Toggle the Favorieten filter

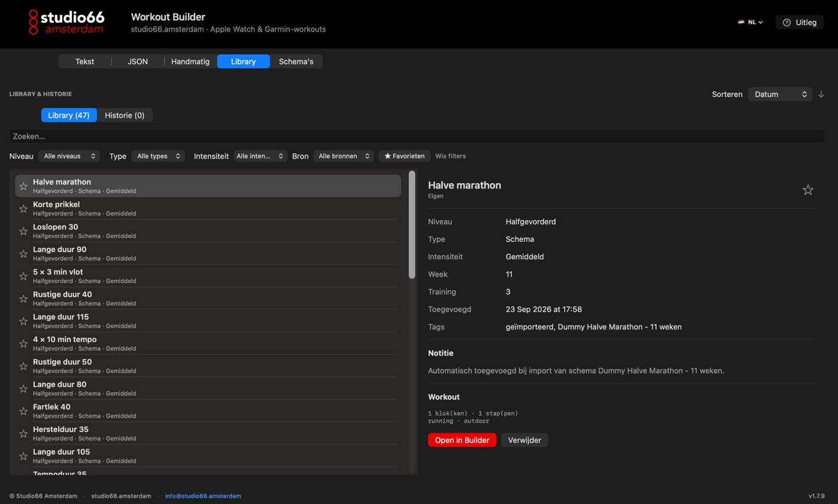pyautogui.click(x=405, y=156)
